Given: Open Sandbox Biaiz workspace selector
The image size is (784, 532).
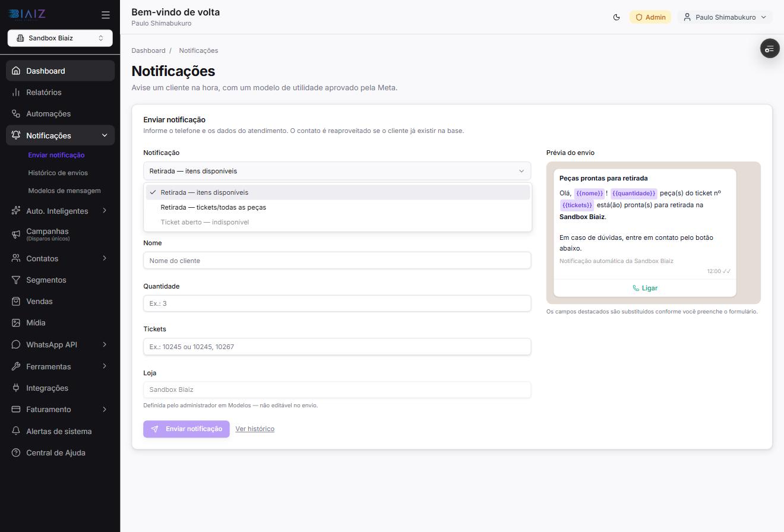Looking at the screenshot, I should coord(60,38).
